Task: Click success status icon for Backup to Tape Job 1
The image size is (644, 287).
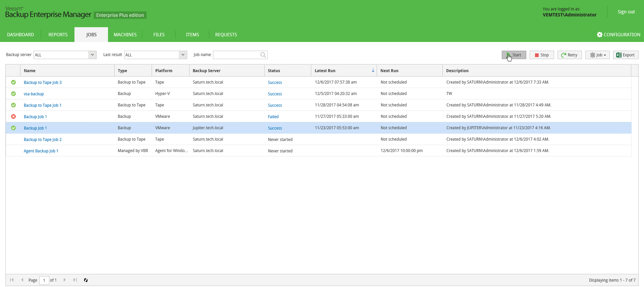Action: point(13,105)
